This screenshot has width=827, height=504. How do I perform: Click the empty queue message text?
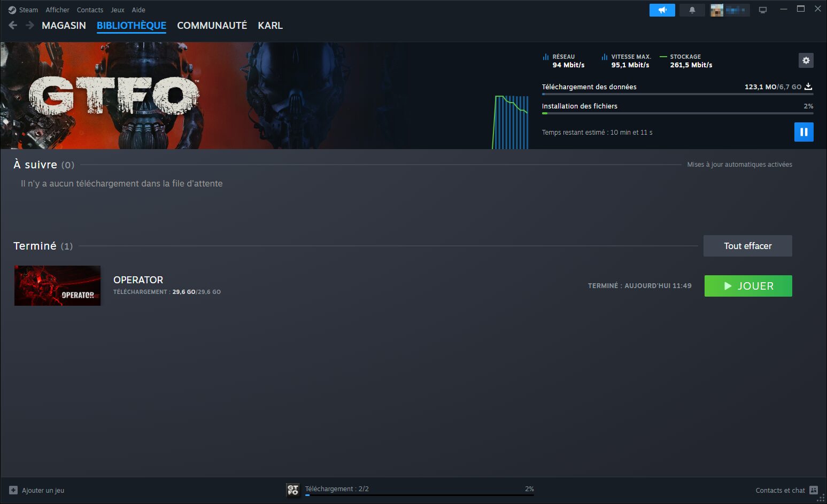121,183
